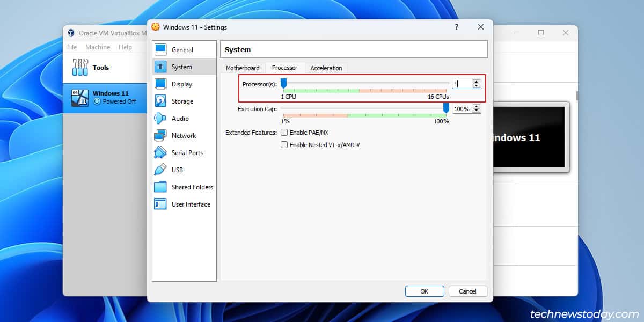Select the Shared Folders label in settings list

(192, 187)
